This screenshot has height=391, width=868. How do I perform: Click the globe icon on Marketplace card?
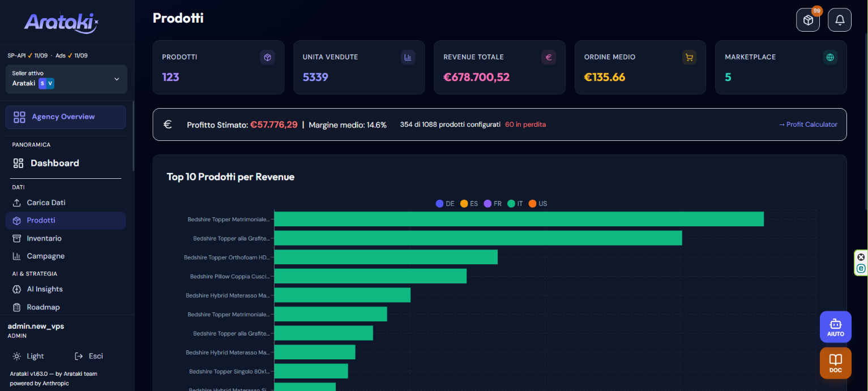point(830,57)
